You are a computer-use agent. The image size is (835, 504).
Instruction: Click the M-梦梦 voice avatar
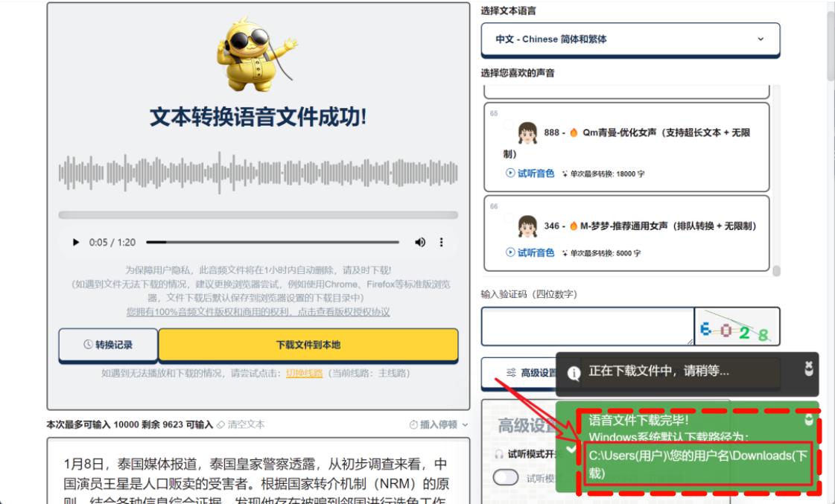point(527,226)
